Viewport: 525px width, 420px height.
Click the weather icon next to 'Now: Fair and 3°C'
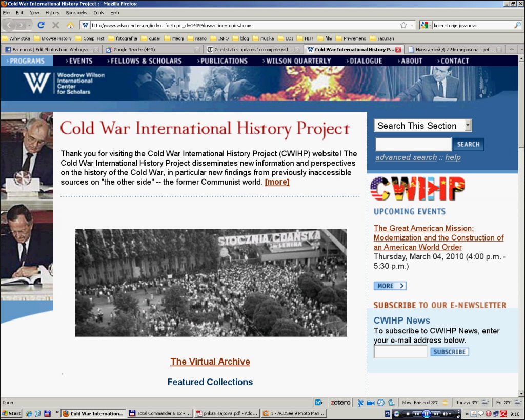coord(445,403)
